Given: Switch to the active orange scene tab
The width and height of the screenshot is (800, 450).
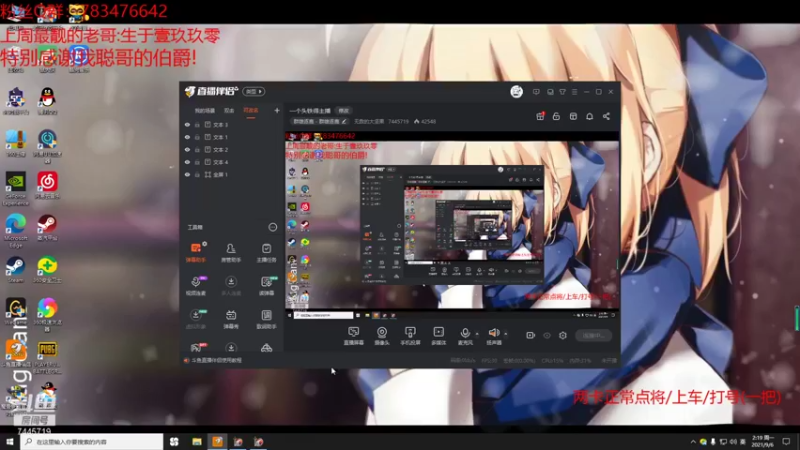Looking at the screenshot, I should 251,111.
